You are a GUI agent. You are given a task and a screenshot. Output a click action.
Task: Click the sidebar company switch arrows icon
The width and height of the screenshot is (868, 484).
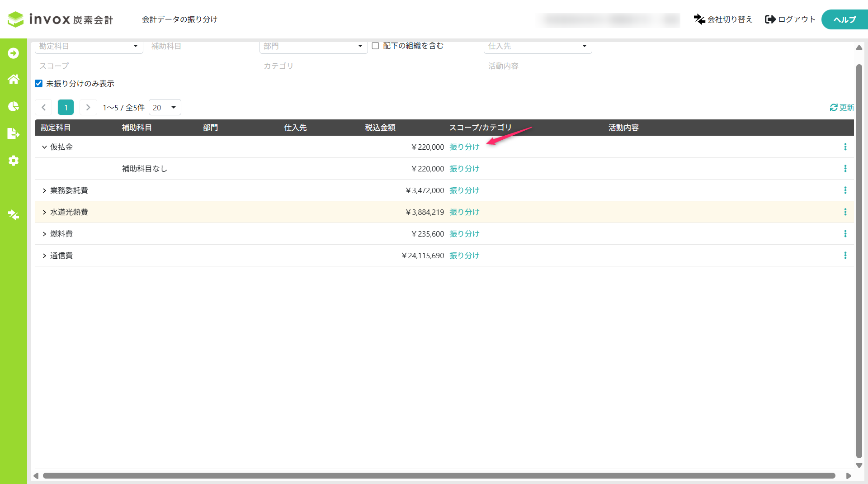tap(14, 215)
